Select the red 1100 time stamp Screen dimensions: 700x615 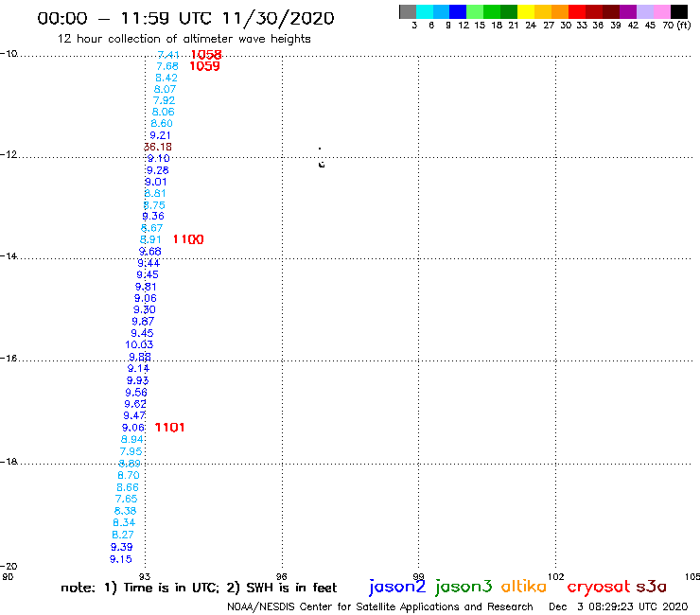pyautogui.click(x=188, y=239)
